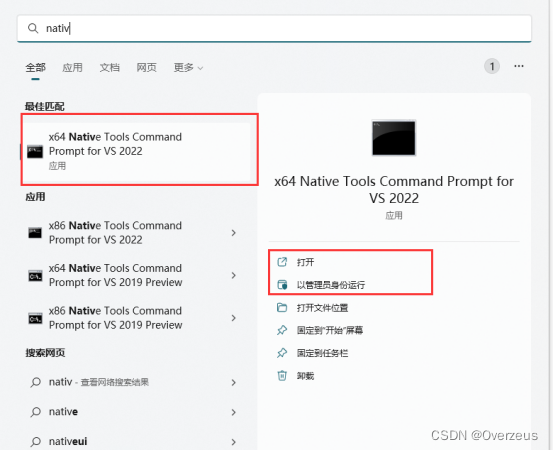Expand x86 VS 2019 Preview chevron
Image resolution: width=553 pixels, height=450 pixels.
233,318
